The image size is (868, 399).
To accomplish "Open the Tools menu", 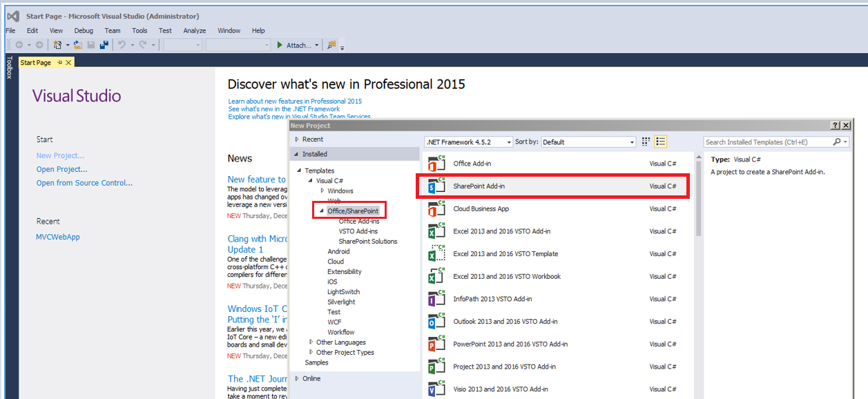I will point(139,30).
